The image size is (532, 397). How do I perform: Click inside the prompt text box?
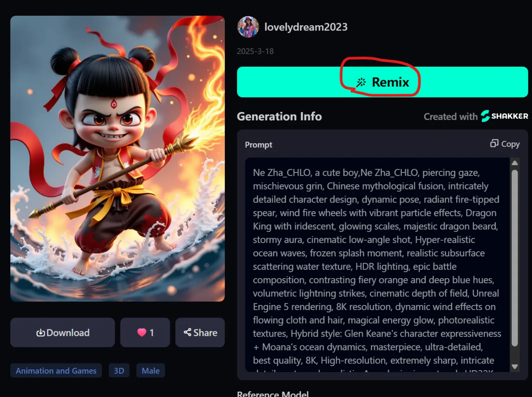[x=377, y=265]
